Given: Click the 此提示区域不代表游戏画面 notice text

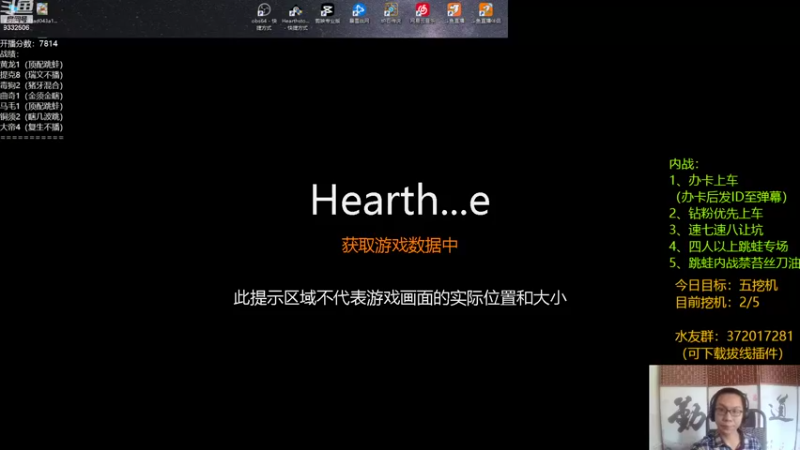Looking at the screenshot, I should 399,298.
